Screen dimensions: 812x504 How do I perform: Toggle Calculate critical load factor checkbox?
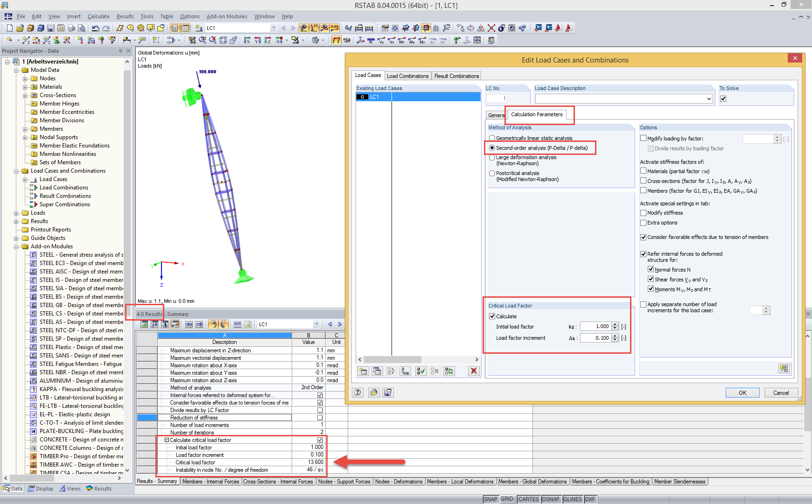coord(492,316)
